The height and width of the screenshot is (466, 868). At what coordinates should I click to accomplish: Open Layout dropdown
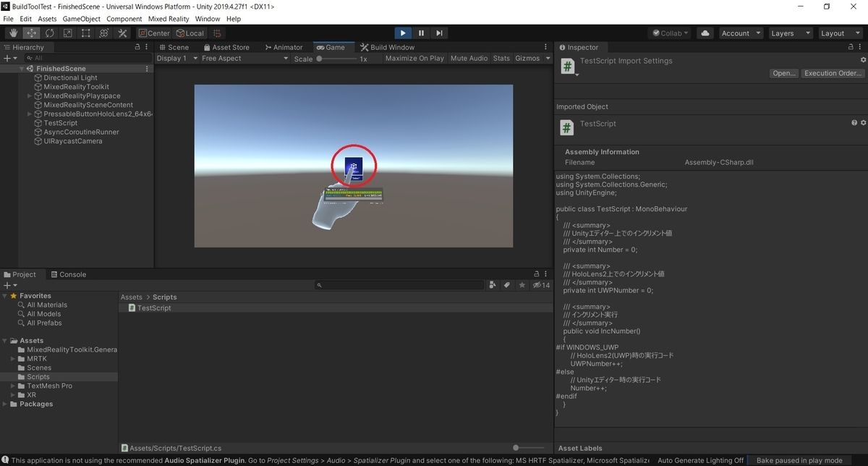click(x=839, y=33)
